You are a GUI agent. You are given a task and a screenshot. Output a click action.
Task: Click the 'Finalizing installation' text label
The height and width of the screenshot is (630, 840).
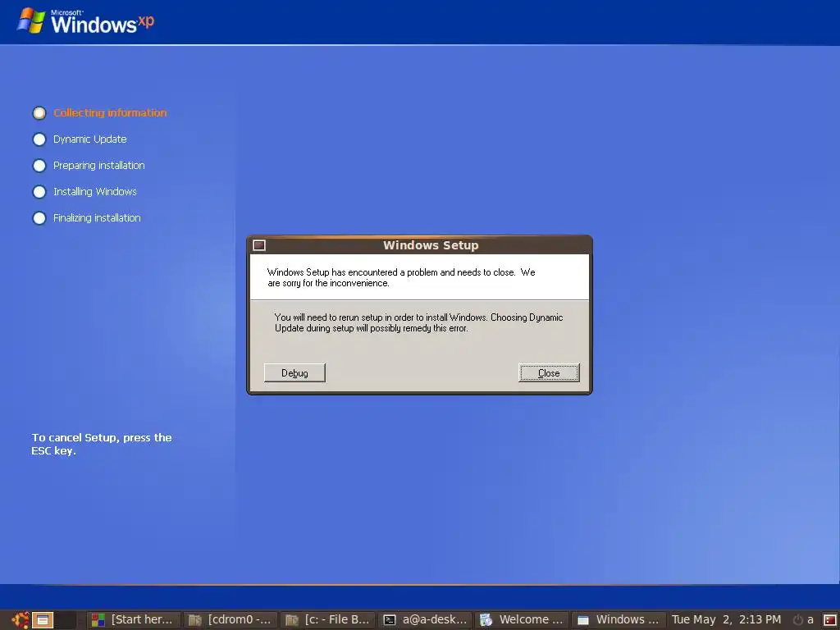pyautogui.click(x=97, y=217)
